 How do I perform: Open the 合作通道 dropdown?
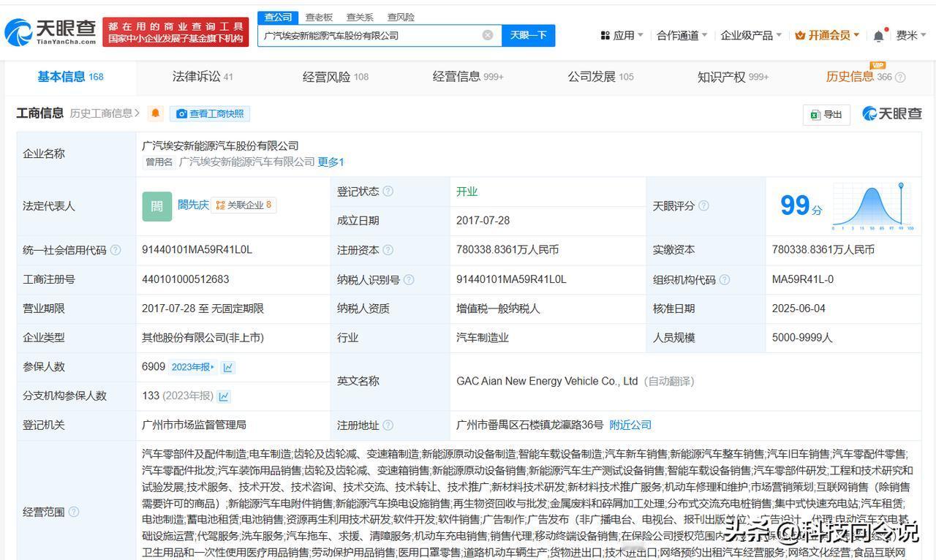coord(682,35)
